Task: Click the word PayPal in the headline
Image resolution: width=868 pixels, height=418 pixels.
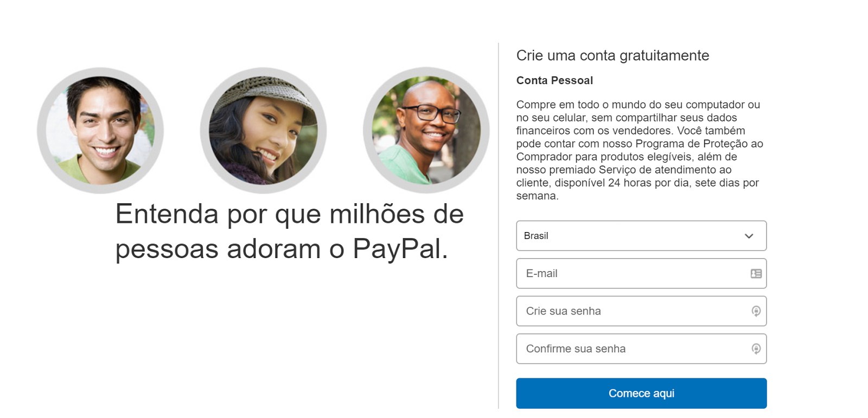Action: 400,249
